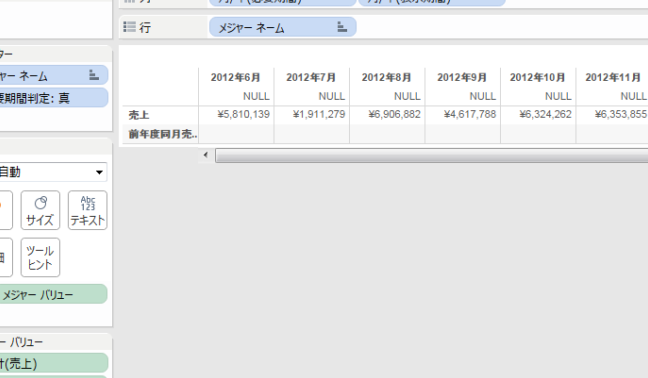
Task: Click sort icon on the filter メジャー ネーム pill
Action: point(94,75)
